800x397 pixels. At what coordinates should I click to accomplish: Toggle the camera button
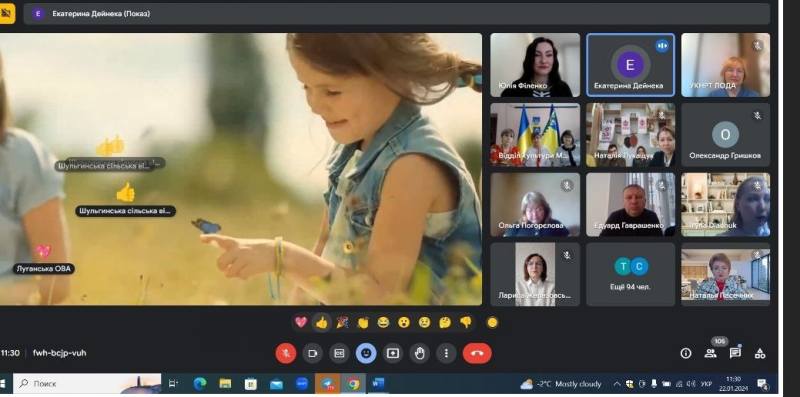click(x=313, y=353)
